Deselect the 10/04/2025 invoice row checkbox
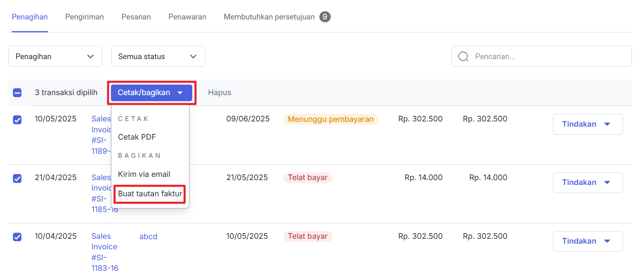Viewport: 644px width, 274px height. (17, 237)
